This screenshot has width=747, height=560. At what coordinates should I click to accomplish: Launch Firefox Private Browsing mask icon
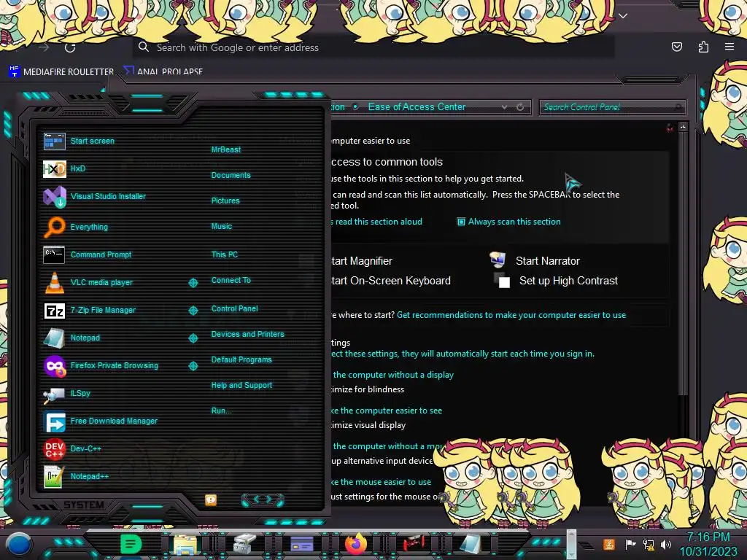coord(54,366)
